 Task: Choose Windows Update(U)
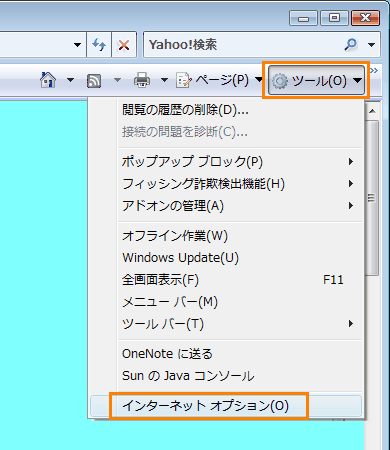tap(226, 258)
